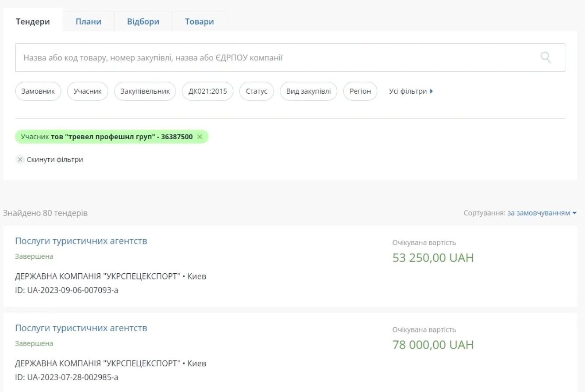This screenshot has width=585, height=392.
Task: Remove the participant filter tag with X
Action: point(200,137)
